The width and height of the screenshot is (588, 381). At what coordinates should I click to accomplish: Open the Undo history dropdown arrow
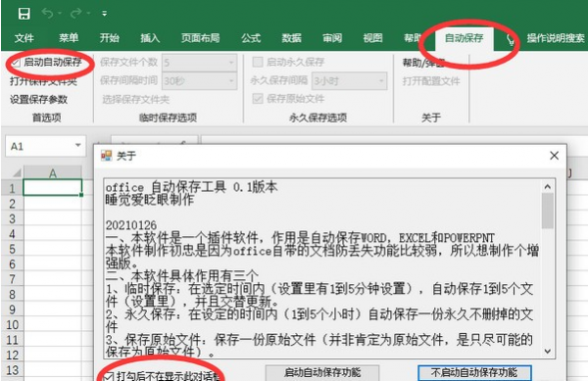tap(60, 14)
